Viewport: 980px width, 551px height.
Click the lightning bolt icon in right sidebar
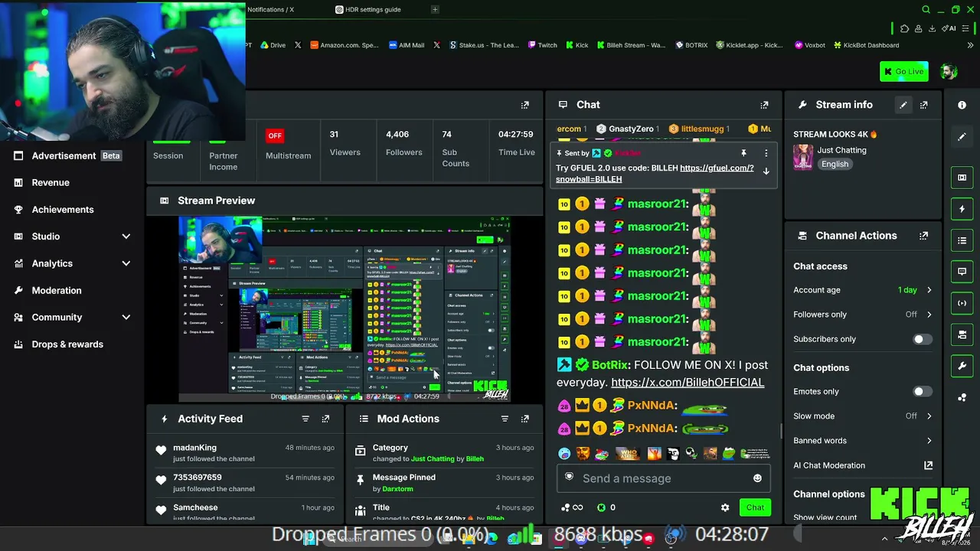962,209
